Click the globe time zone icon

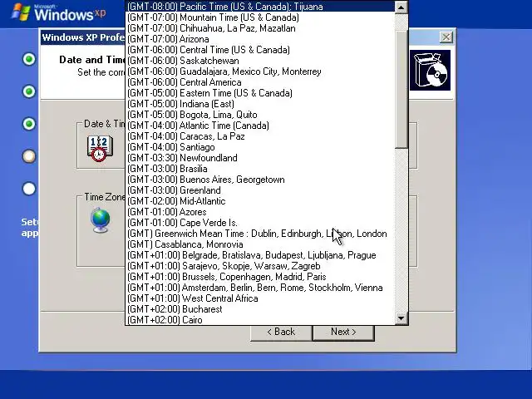pos(101,220)
